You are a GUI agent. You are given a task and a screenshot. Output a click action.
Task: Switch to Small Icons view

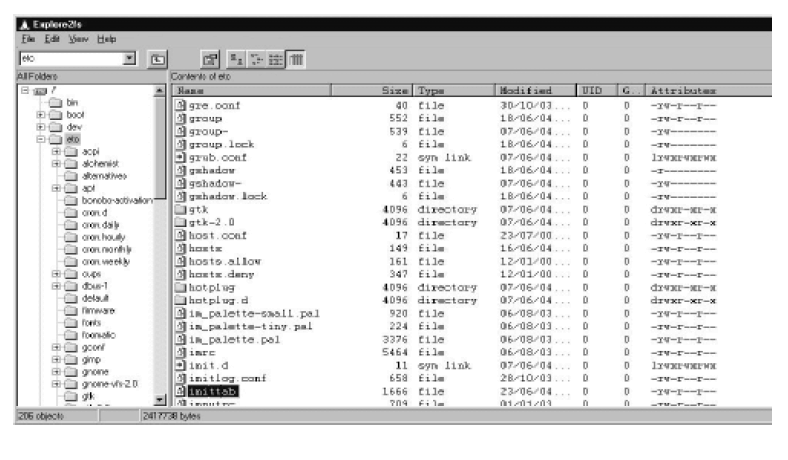click(252, 59)
